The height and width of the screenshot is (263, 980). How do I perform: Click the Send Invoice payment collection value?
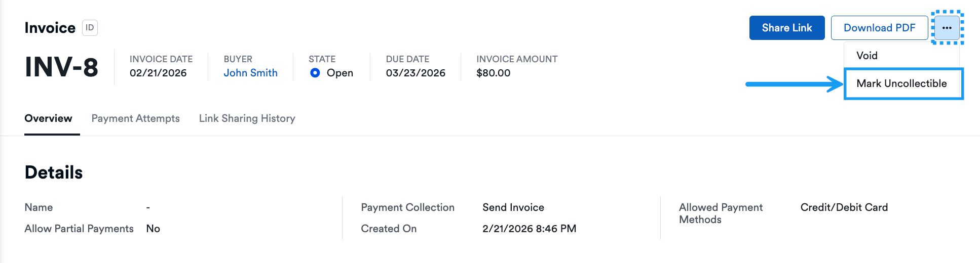point(513,207)
